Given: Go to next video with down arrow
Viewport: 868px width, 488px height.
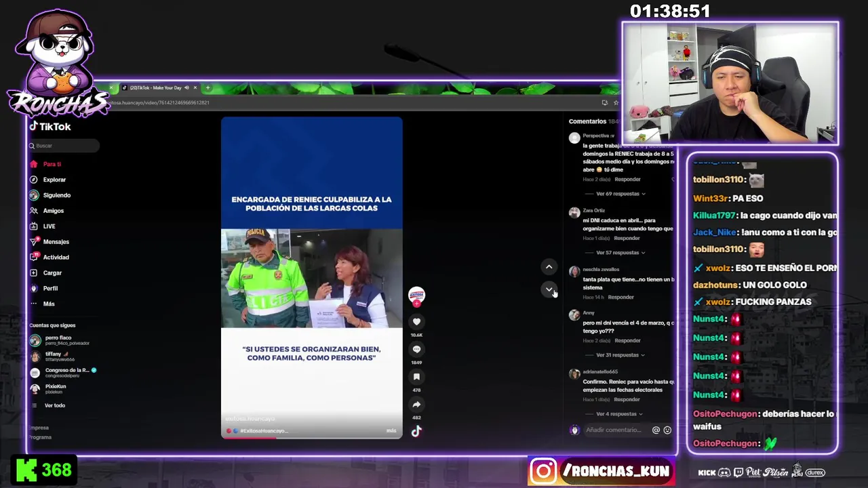Looking at the screenshot, I should (x=549, y=289).
